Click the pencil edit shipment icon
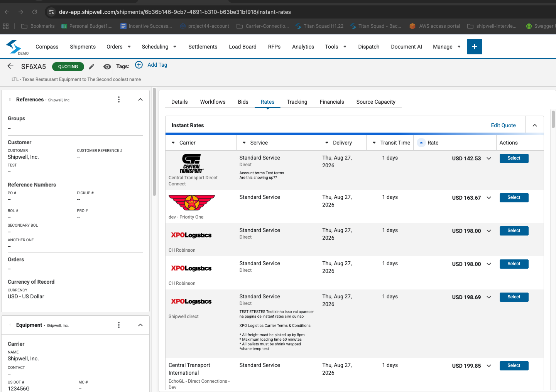Image resolution: width=556 pixels, height=392 pixels. tap(91, 67)
